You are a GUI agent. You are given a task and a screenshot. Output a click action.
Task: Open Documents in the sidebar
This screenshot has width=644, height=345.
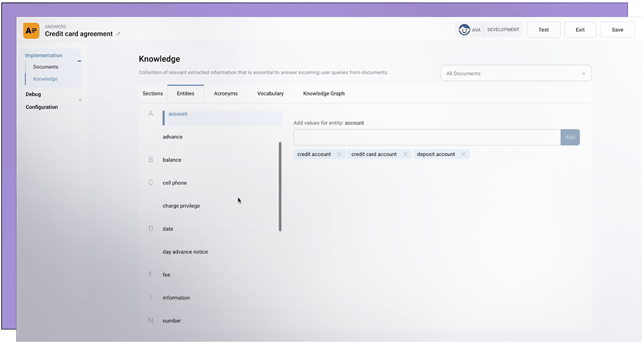(46, 67)
